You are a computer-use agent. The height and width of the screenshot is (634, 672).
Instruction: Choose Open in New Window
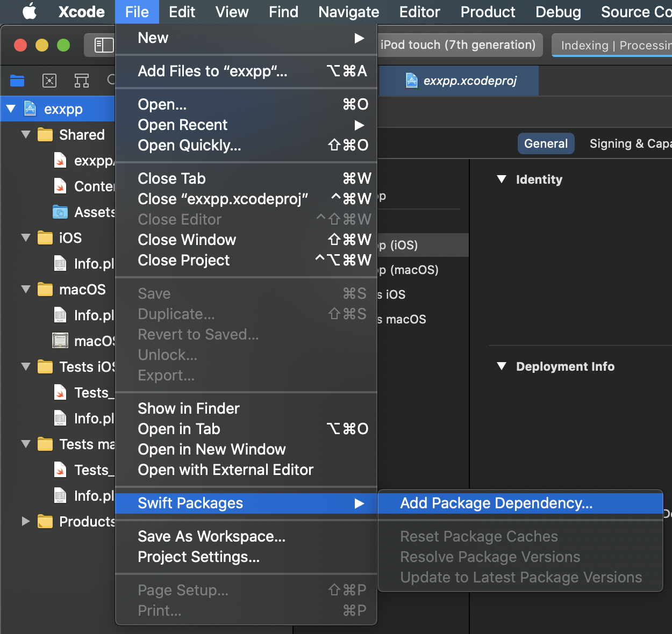pos(246,449)
